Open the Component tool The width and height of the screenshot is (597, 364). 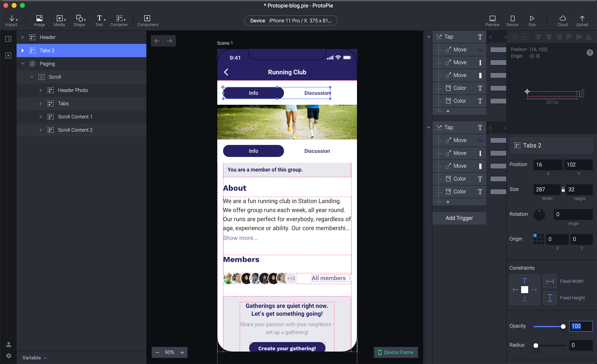coord(148,20)
